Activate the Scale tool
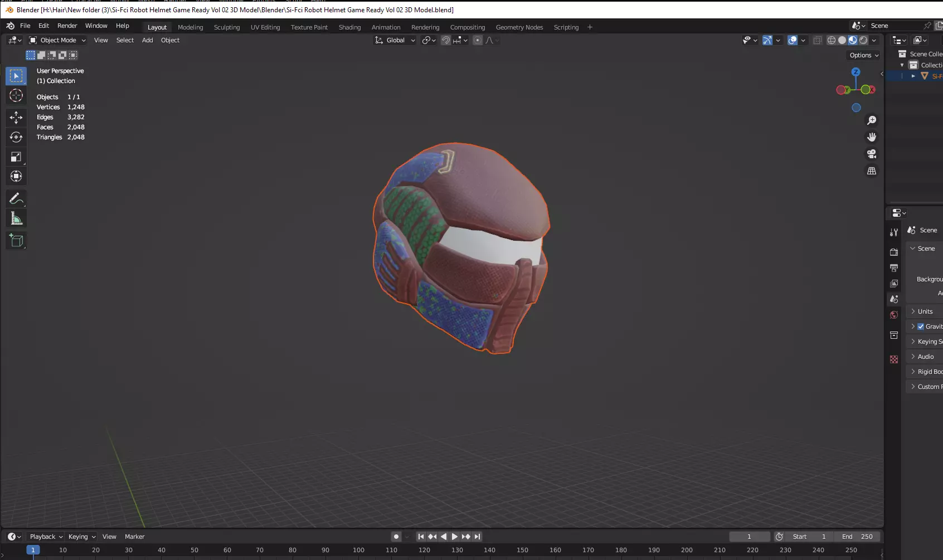Viewport: 943px width, 560px height. [16, 157]
